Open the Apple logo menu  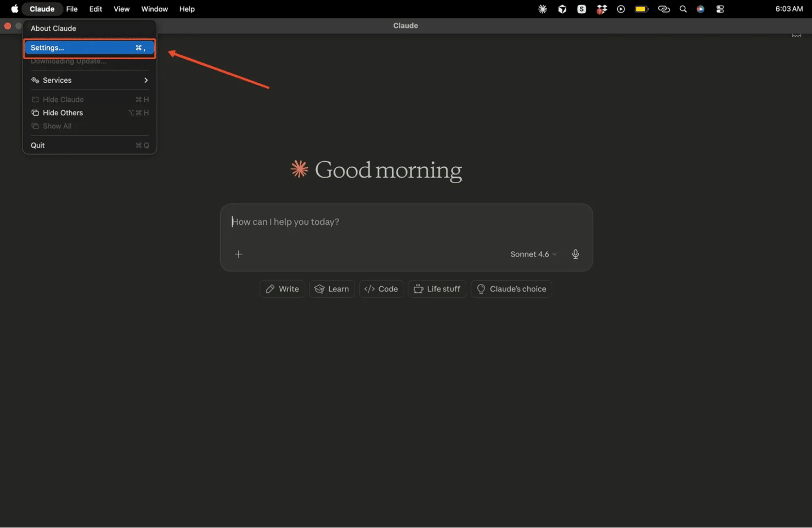click(14, 9)
